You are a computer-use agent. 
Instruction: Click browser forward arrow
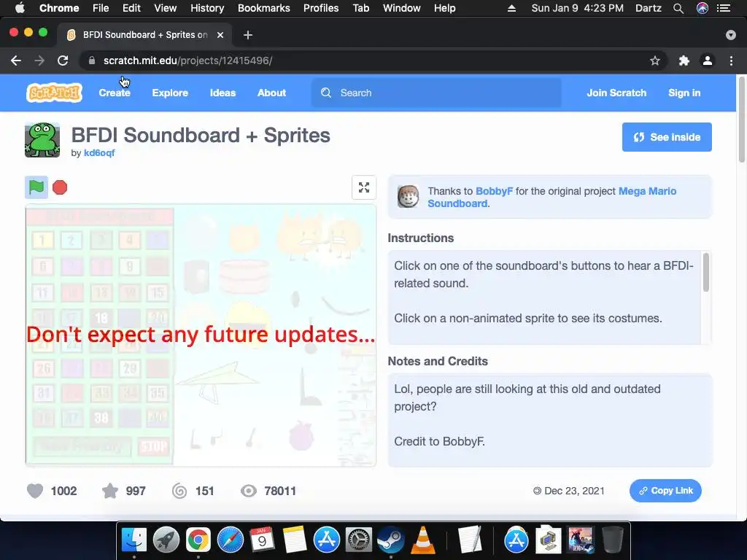[x=39, y=61]
